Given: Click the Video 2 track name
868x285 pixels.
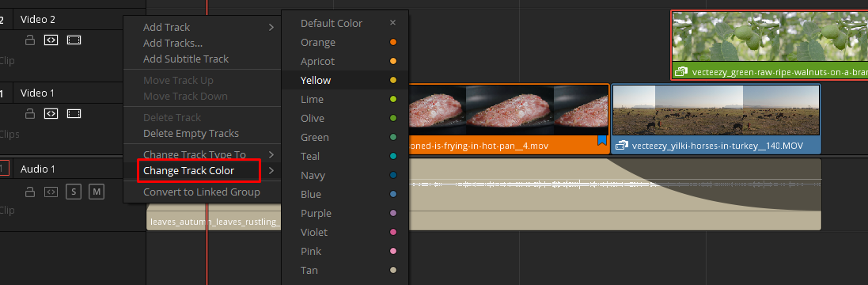Looking at the screenshot, I should tap(38, 19).
